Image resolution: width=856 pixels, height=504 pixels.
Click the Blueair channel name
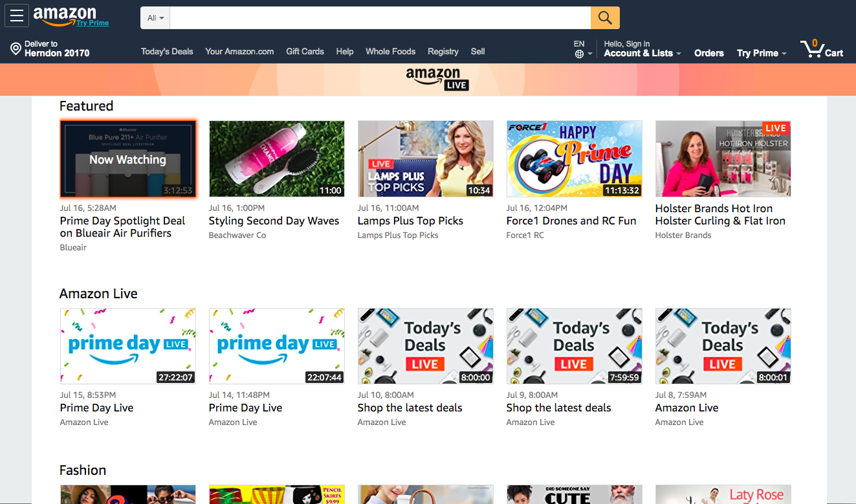[x=73, y=248]
